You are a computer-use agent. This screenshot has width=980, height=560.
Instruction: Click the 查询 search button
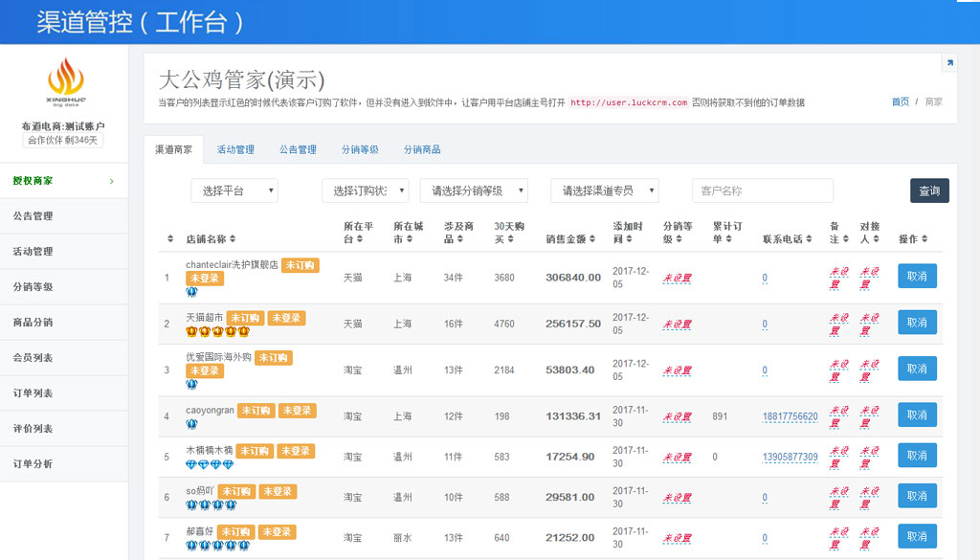[929, 190]
